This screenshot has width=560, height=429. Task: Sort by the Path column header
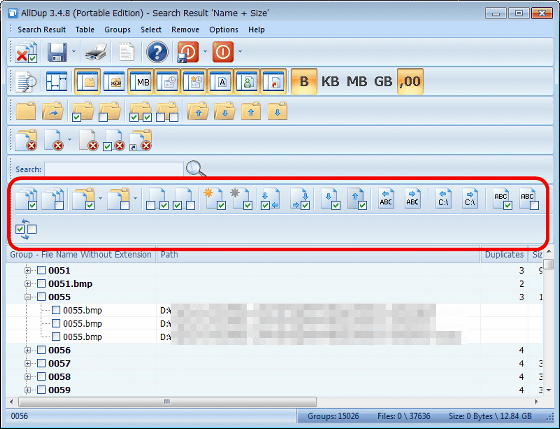(318, 255)
